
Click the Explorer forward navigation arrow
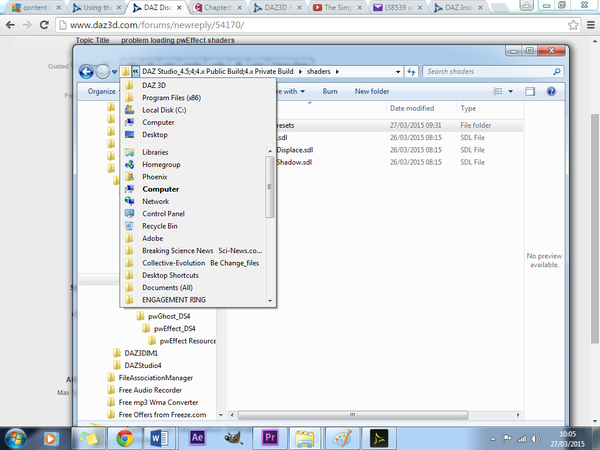click(x=102, y=72)
